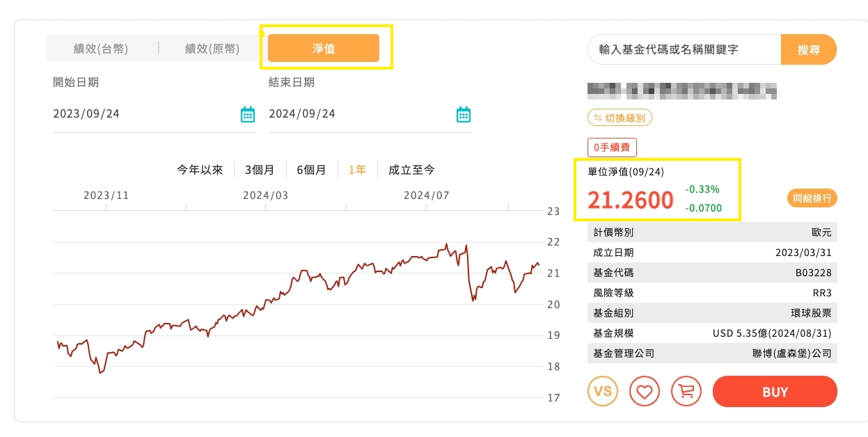The height and width of the screenshot is (437, 868).
Task: Click the -0.0700 change value
Action: (704, 207)
